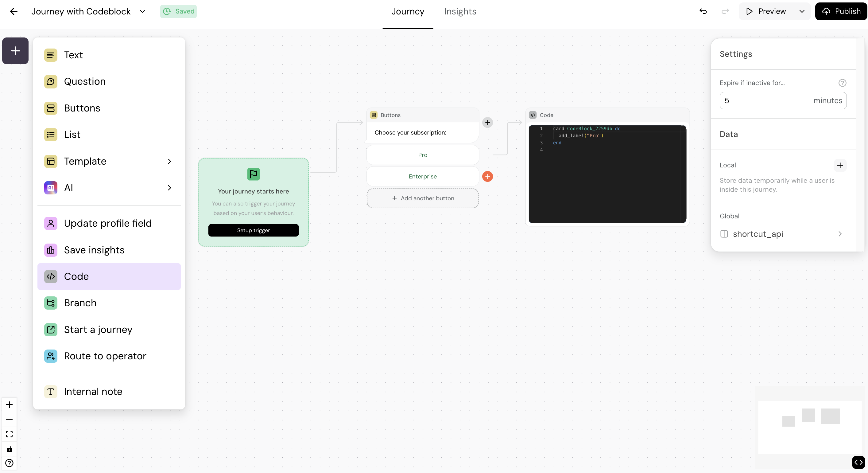The height and width of the screenshot is (473, 868).
Task: Choose Internal note menu entry
Action: [109, 392]
